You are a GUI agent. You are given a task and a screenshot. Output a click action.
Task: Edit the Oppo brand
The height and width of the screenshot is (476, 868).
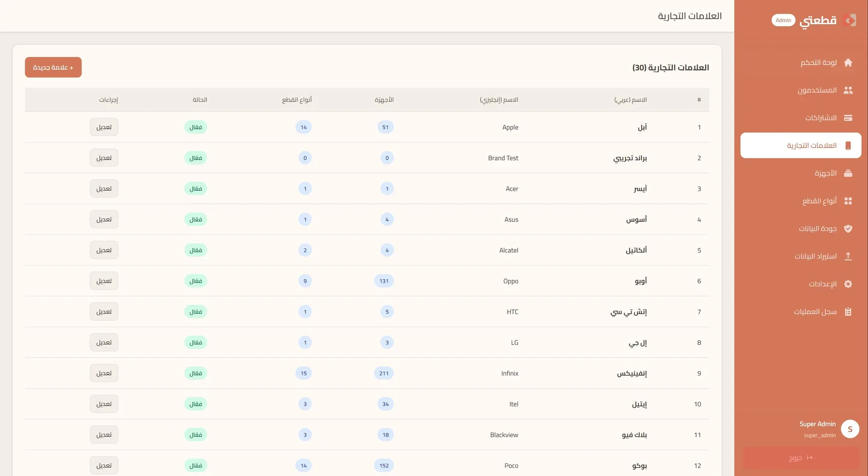[x=104, y=281]
